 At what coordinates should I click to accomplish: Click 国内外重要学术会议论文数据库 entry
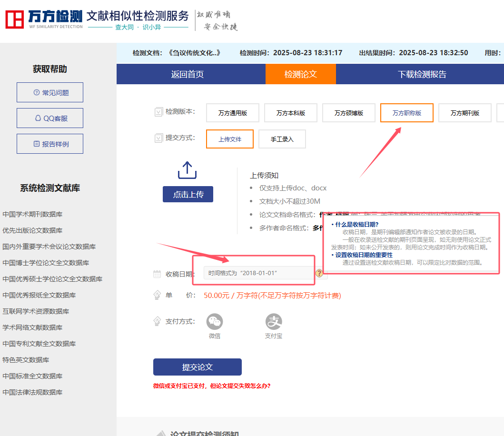tap(49, 247)
